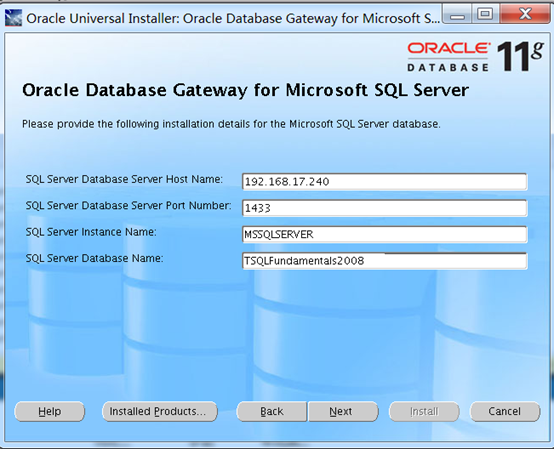Screen dimensions: 554x449
Task: Click the 'SQL Server Database Server Port Number:' label
Action: (128, 206)
